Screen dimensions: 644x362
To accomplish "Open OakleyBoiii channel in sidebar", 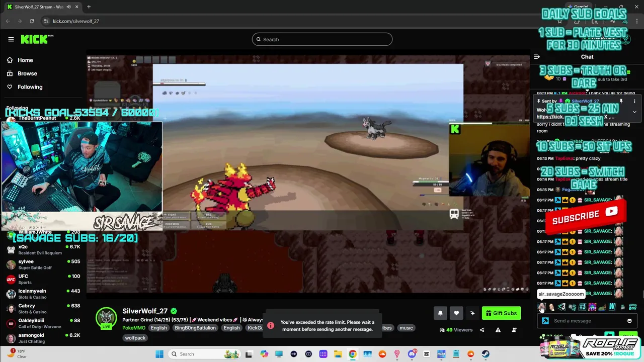I will tap(43, 323).
